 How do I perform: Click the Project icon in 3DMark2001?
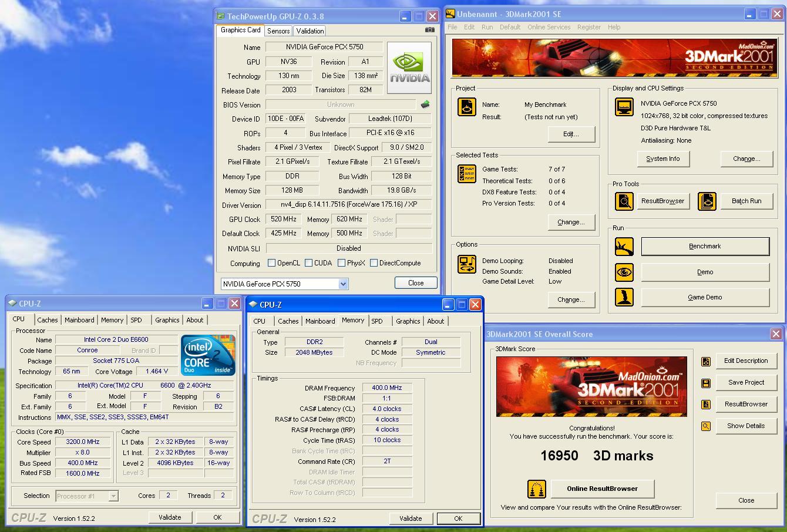(467, 107)
